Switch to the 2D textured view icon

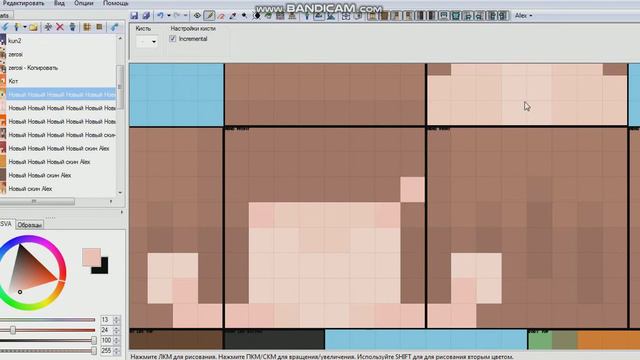(x=319, y=16)
